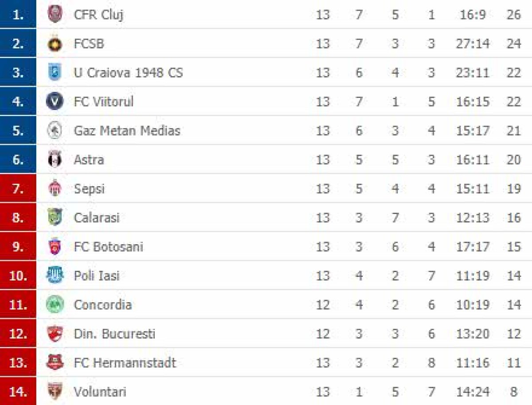Click the FC Viitorul badge icon
Screen dimensions: 532x405
55,101
